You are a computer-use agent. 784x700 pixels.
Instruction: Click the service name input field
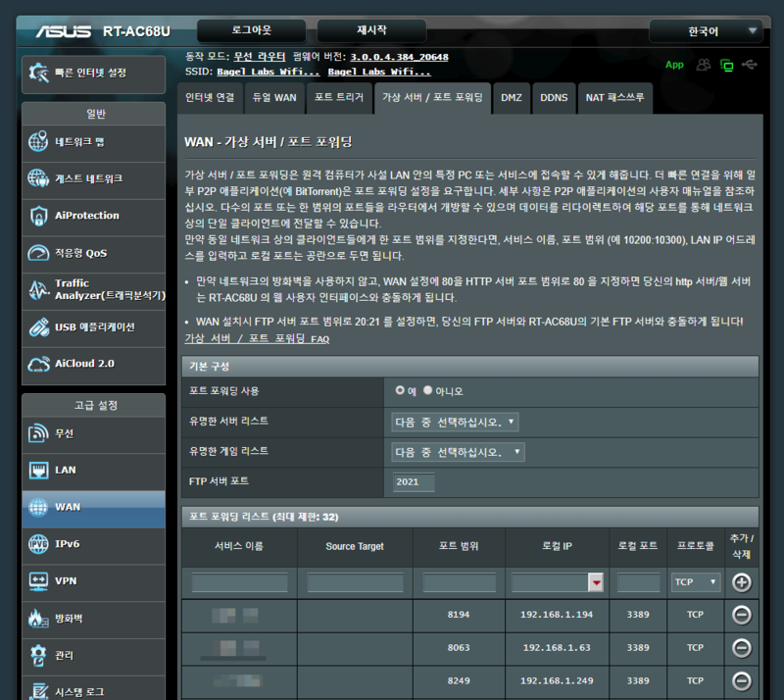(239, 583)
